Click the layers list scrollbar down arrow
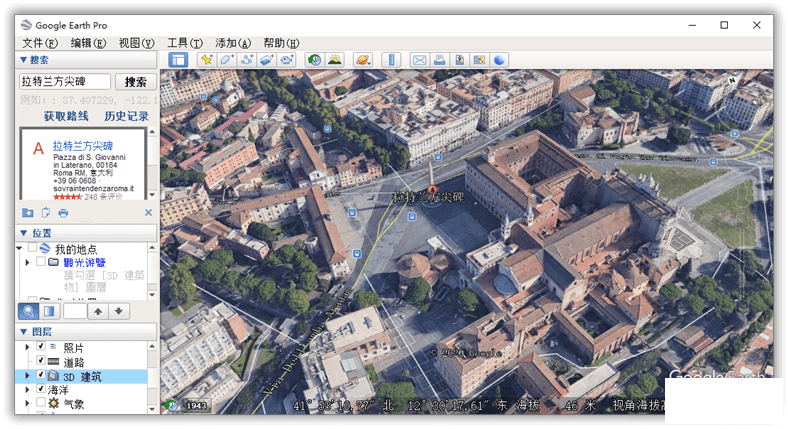The width and height of the screenshot is (788, 429). (x=152, y=409)
